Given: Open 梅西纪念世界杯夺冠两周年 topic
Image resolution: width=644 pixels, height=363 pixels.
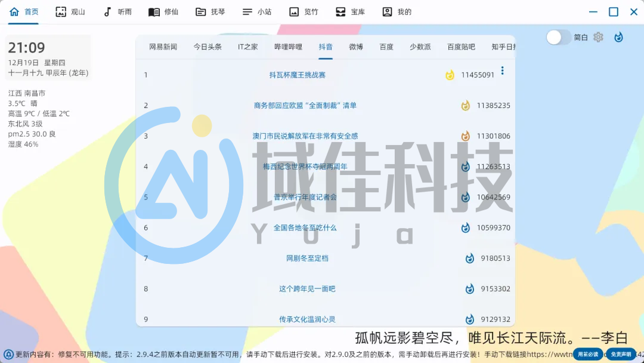Looking at the screenshot, I should 305,167.
